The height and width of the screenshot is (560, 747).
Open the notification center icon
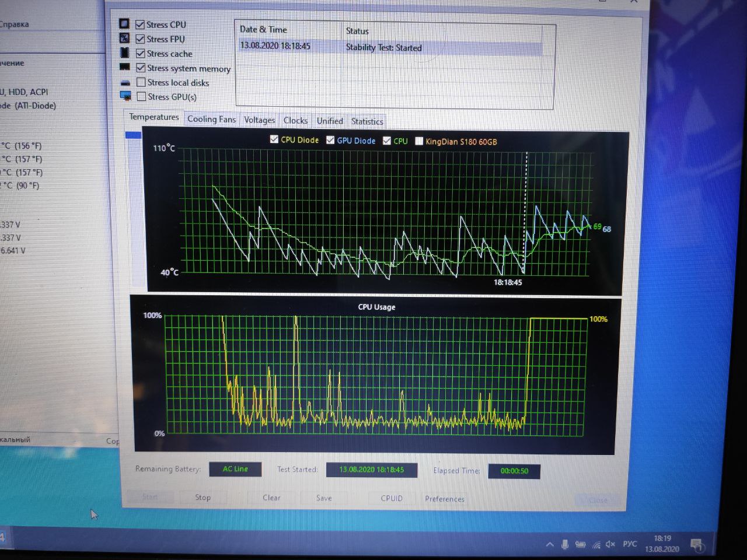point(697,545)
